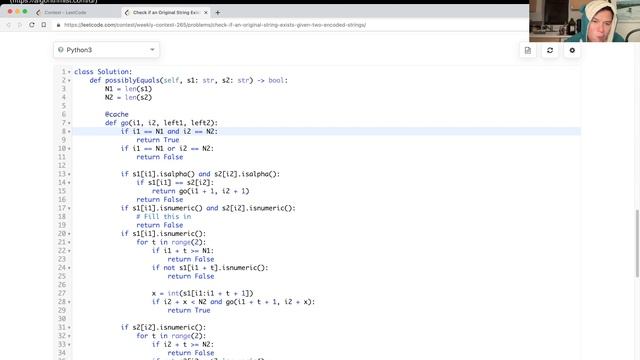Switch to the Contest - LeetCode tab
Screen dimensions: 640x360
point(65,13)
